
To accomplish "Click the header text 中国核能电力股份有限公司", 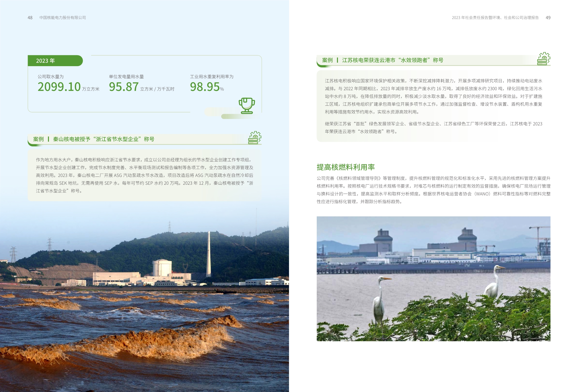I will coord(63,18).
